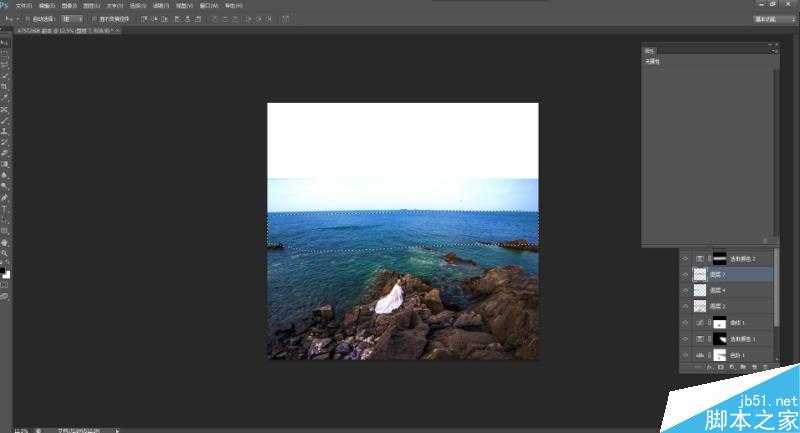This screenshot has height=433, width=800.
Task: Select the Crop tool in the toolbox
Action: click(5, 87)
